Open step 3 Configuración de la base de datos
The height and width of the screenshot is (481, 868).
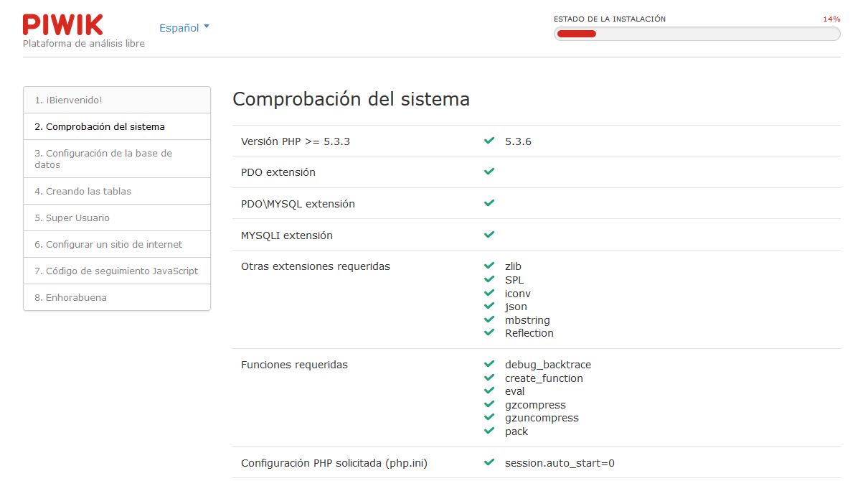103,159
